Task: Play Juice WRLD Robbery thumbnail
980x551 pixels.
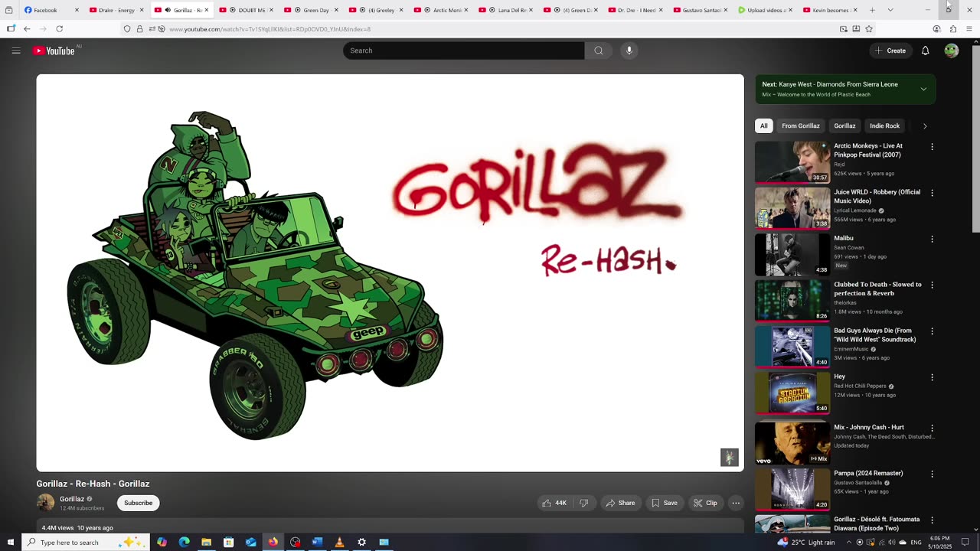Action: [792, 208]
